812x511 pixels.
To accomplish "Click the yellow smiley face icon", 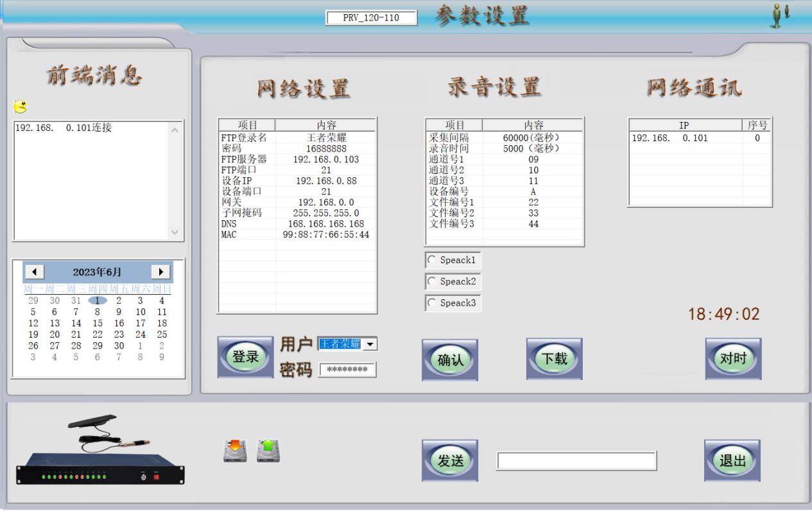I will pos(21,107).
